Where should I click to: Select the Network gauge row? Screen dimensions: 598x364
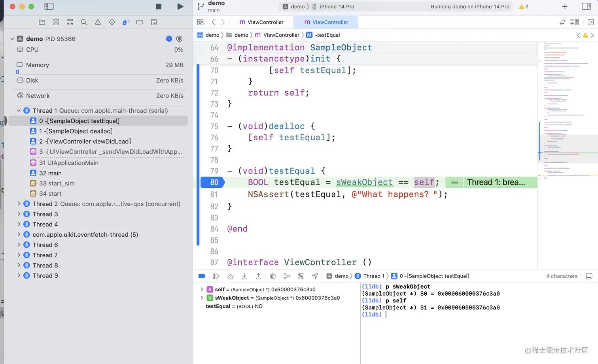(x=100, y=96)
